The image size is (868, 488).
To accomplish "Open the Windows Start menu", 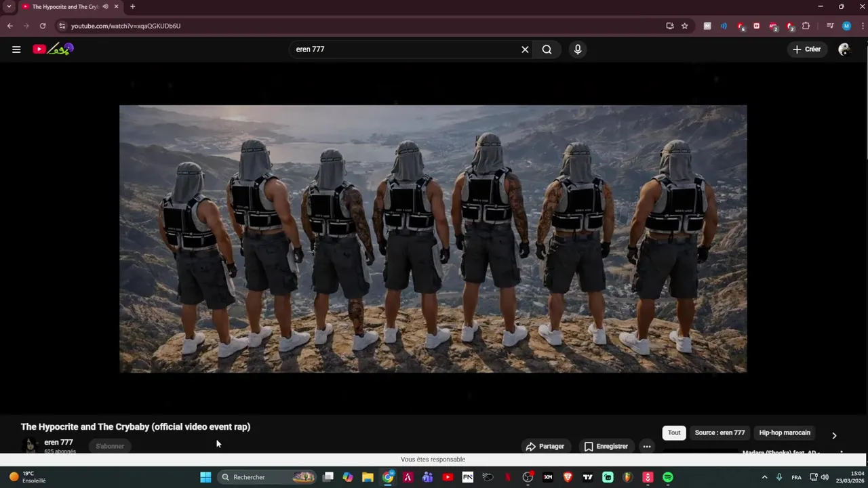I will click(x=205, y=477).
